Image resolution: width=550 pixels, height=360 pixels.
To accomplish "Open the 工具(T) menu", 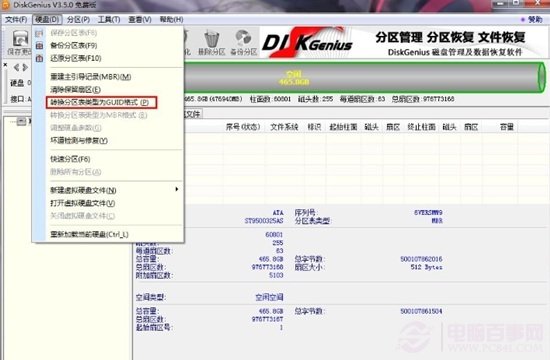I will pyautogui.click(x=109, y=19).
